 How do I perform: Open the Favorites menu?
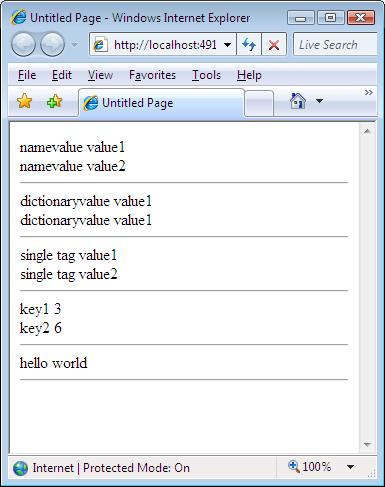pos(152,75)
